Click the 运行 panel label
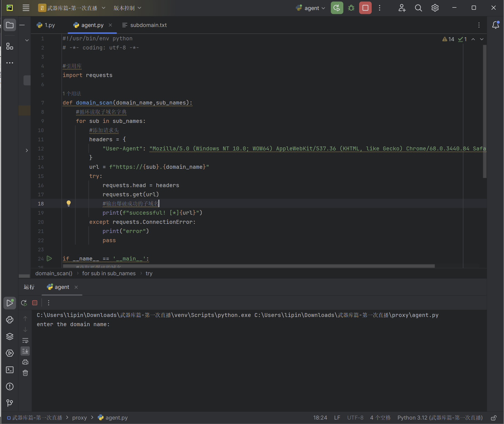 click(x=29, y=287)
